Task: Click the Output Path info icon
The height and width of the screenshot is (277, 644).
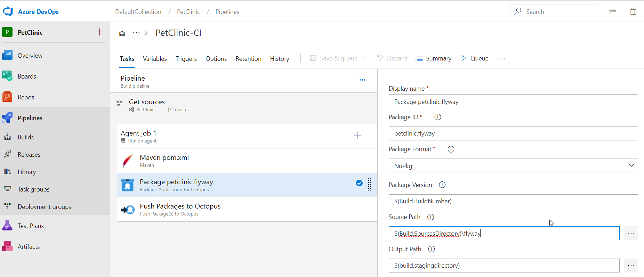Action: (432, 249)
